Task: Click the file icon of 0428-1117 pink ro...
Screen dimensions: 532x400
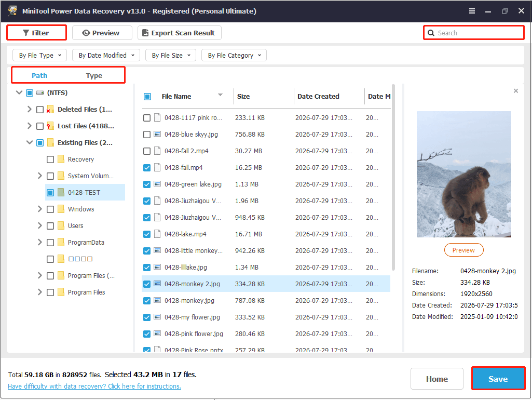Action: [157, 117]
